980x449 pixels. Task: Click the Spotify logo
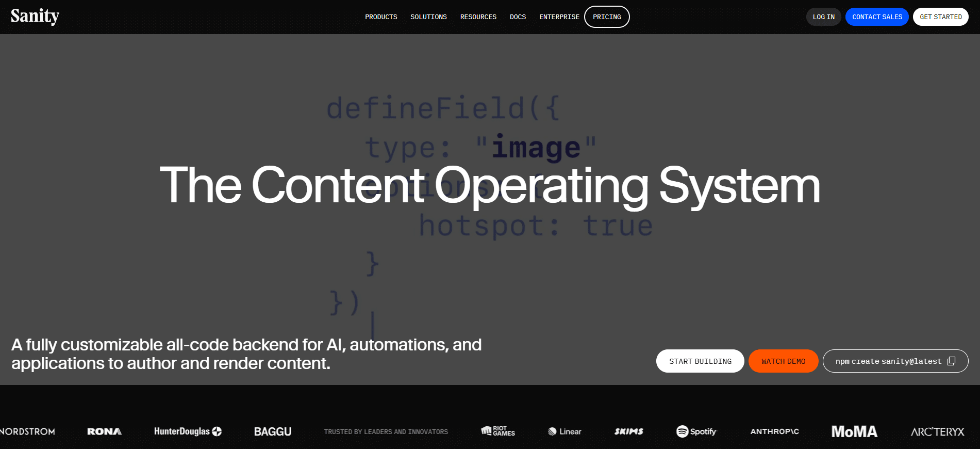[x=696, y=431]
